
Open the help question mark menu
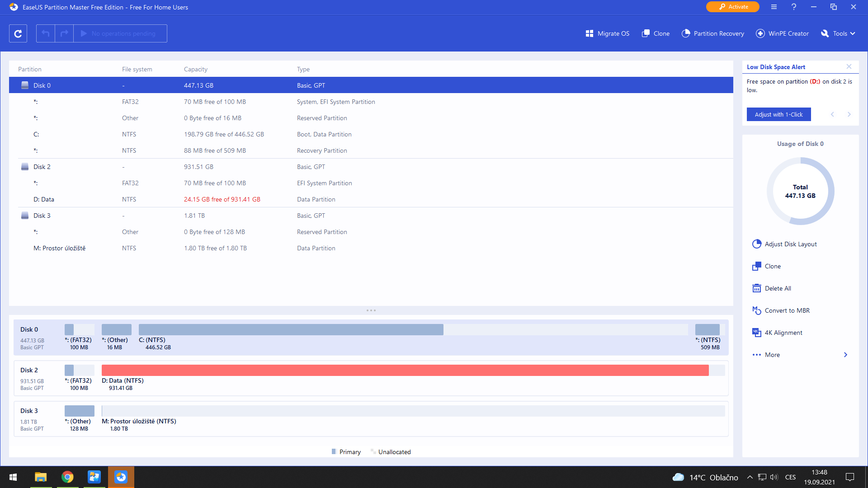point(794,7)
